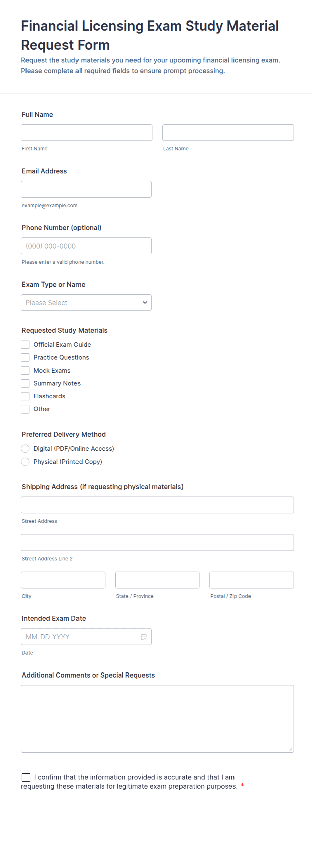This screenshot has width=312, height=868.
Task: Check the Flashcards checkbox
Action: [x=25, y=396]
